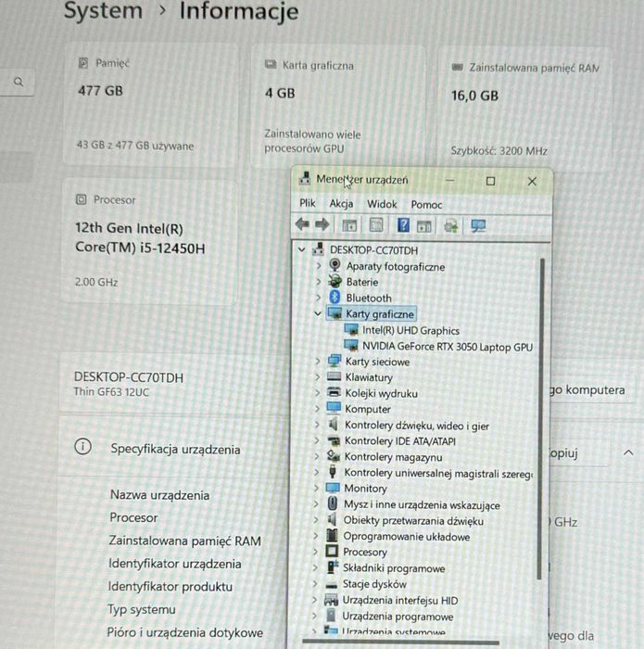Screen dimensions: 644x649
Task: Click the Device Manager horizontal scrollbar
Action: (400, 643)
